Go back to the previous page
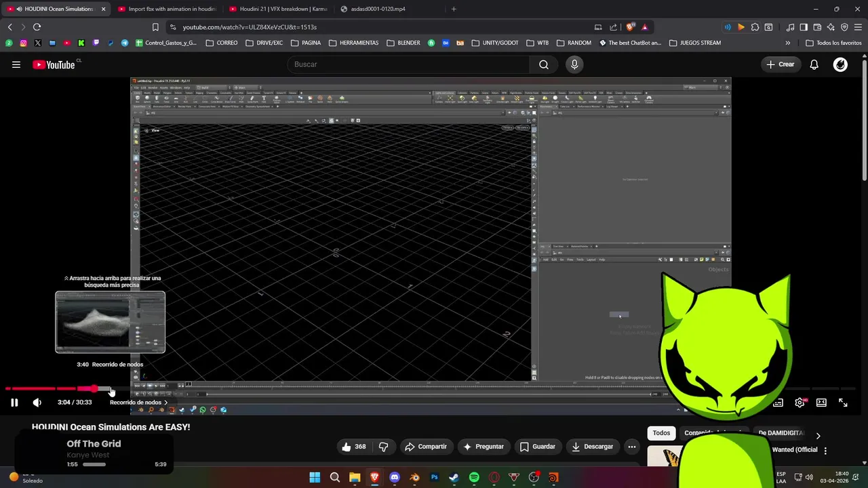The height and width of the screenshot is (488, 868). click(9, 27)
